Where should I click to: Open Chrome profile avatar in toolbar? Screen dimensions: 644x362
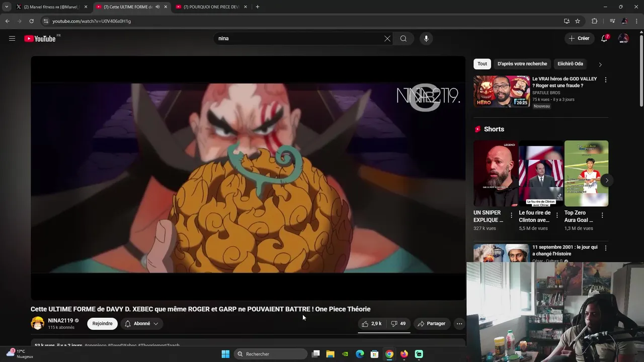tap(624, 21)
